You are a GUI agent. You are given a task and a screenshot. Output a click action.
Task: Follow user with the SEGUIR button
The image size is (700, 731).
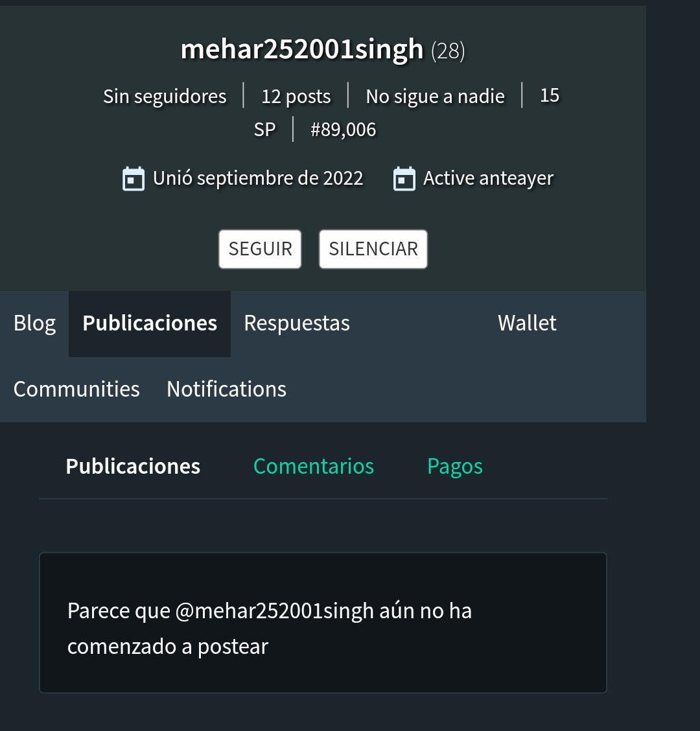click(260, 249)
